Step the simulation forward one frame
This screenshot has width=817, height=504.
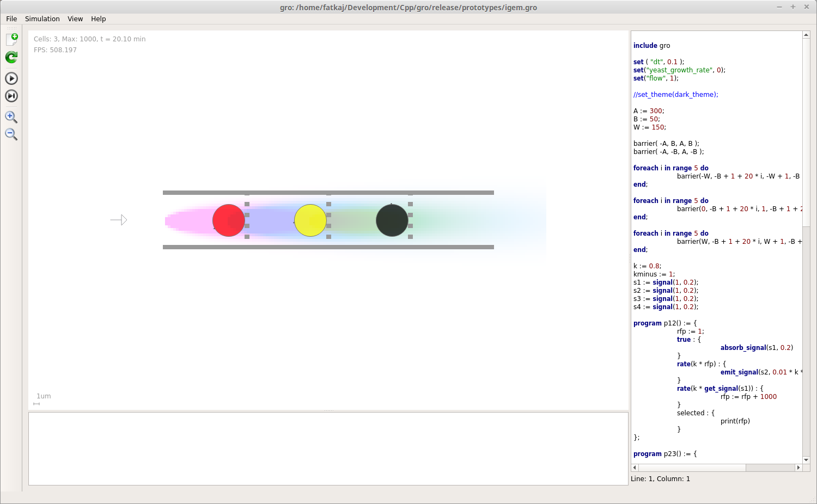11,96
